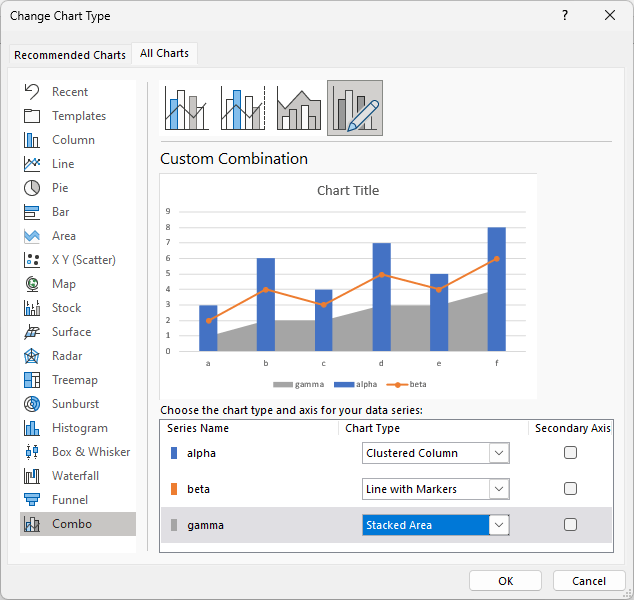Screen dimensions: 634x600
Task: Choose the Column chart icon
Action: coord(32,140)
